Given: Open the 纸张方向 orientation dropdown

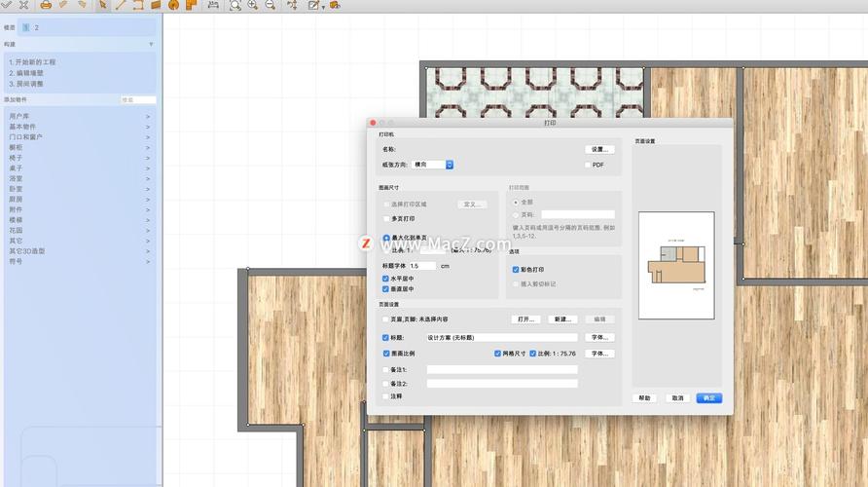Looking at the screenshot, I should coord(432,165).
